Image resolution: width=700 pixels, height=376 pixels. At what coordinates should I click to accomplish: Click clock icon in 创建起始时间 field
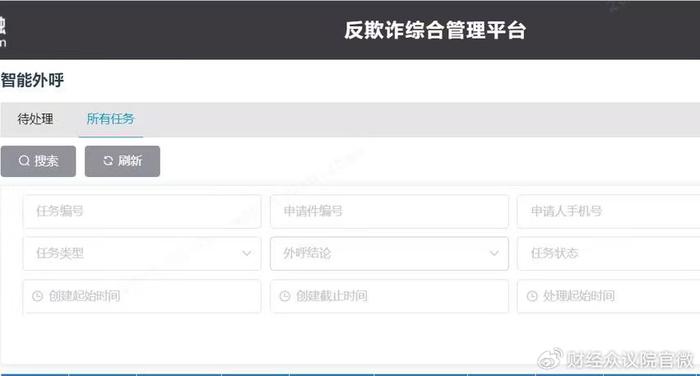[38, 296]
